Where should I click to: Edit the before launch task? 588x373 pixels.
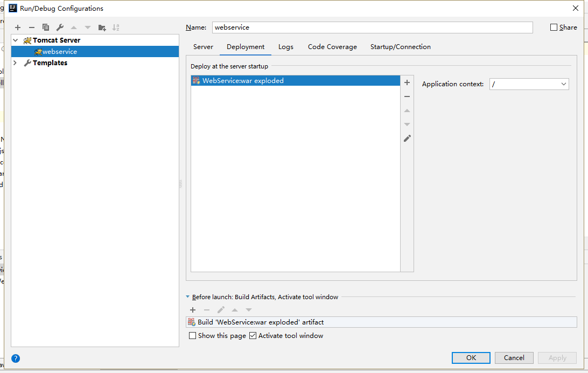coord(221,310)
